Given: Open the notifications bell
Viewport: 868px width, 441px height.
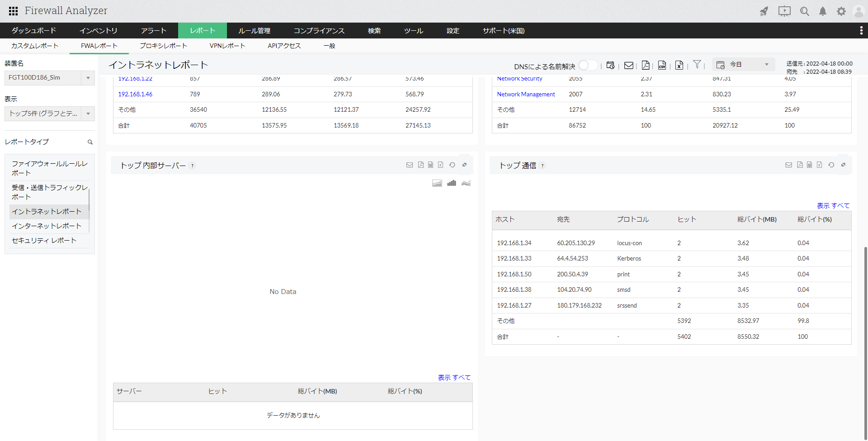Looking at the screenshot, I should click(823, 11).
